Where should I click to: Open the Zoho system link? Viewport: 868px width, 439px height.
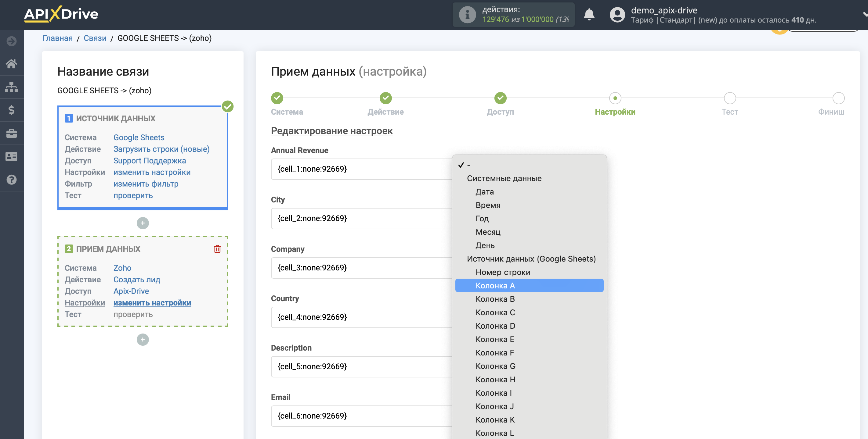click(x=122, y=268)
